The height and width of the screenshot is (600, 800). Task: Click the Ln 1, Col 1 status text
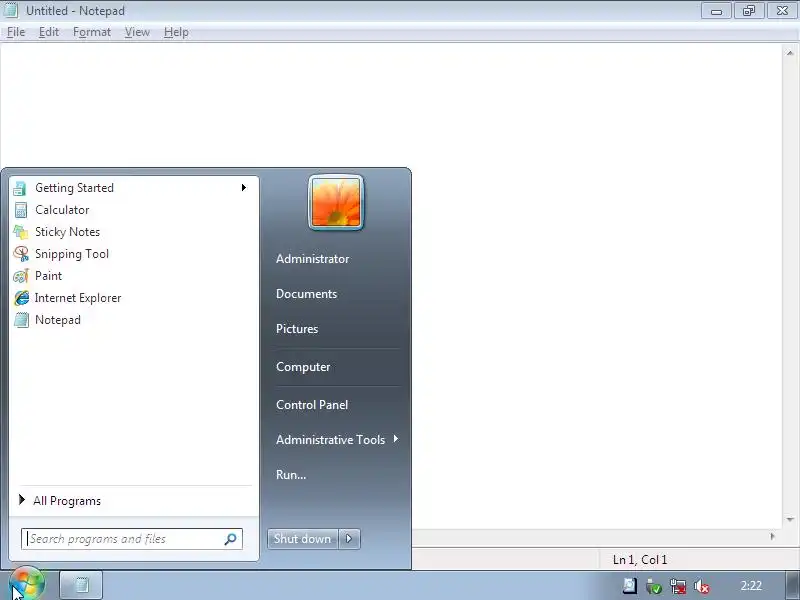(x=640, y=560)
